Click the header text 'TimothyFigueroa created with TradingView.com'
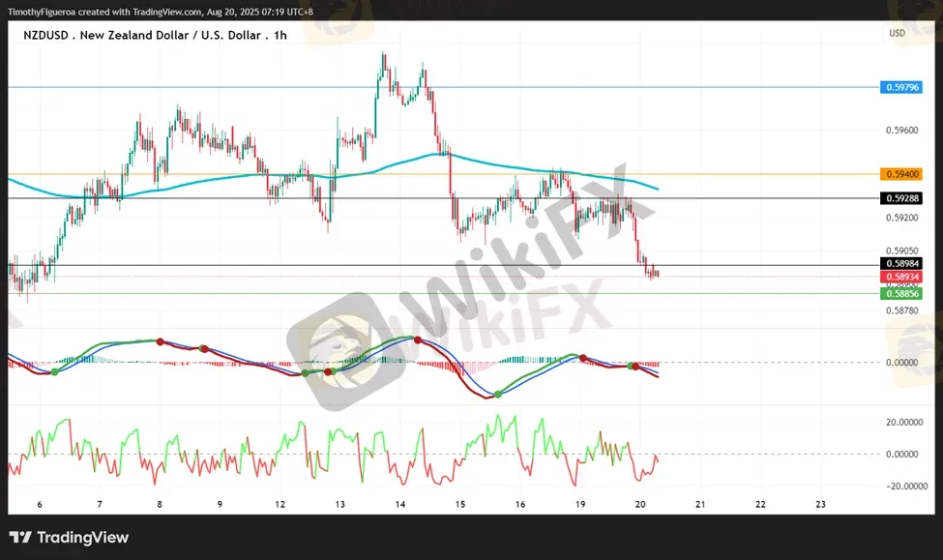 (x=105, y=12)
